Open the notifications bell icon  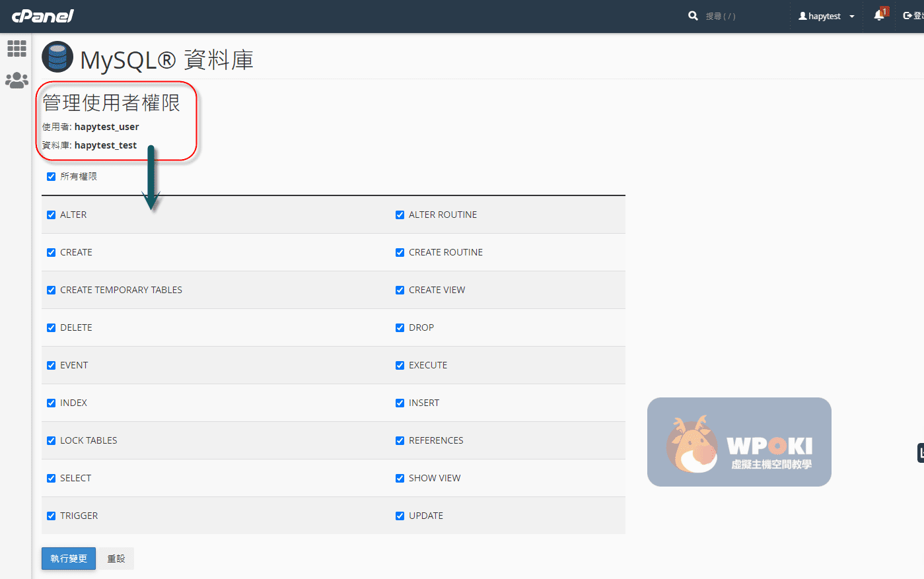(879, 15)
